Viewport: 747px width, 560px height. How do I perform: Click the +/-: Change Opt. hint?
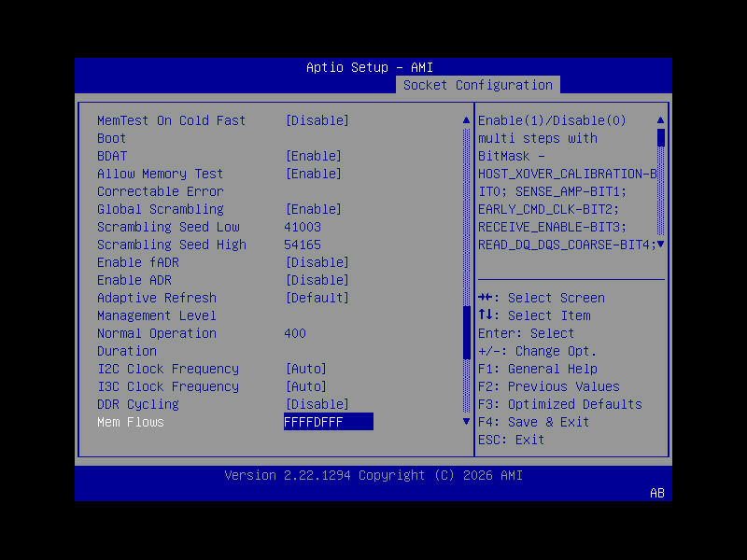538,351
